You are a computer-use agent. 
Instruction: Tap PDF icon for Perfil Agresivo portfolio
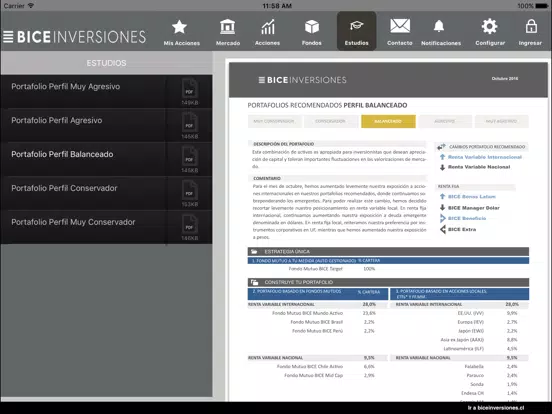tap(189, 122)
